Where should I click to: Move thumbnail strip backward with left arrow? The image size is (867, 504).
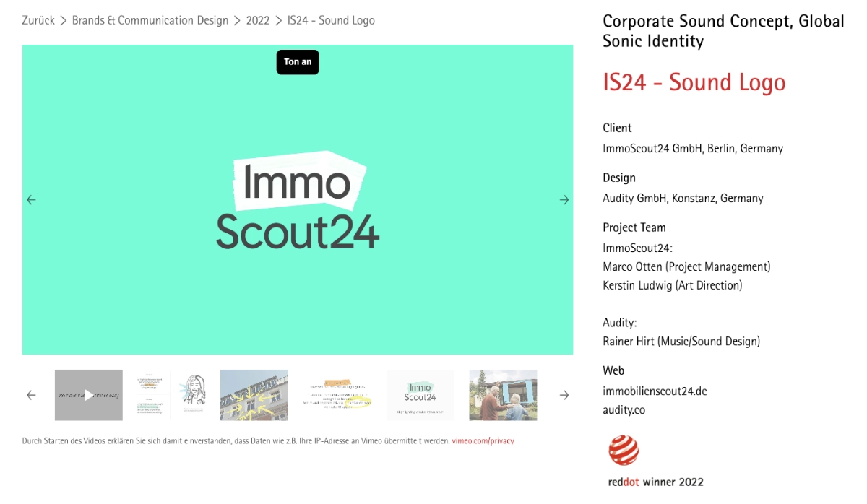(31, 395)
